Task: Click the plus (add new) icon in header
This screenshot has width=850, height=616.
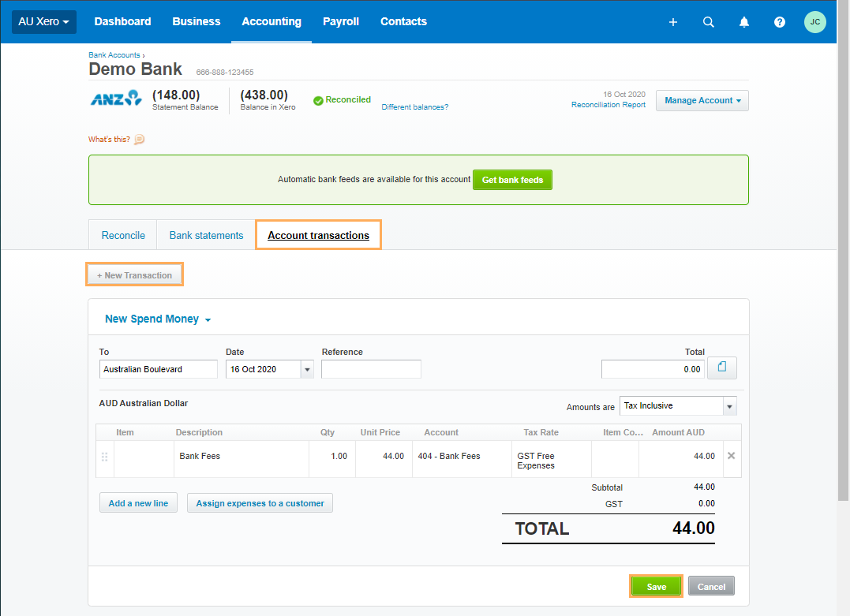Action: (672, 22)
